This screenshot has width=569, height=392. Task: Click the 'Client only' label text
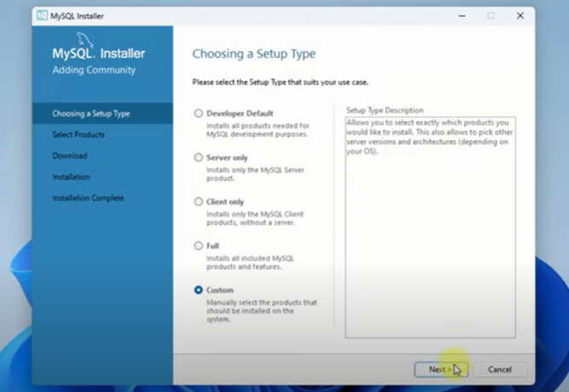(x=225, y=202)
